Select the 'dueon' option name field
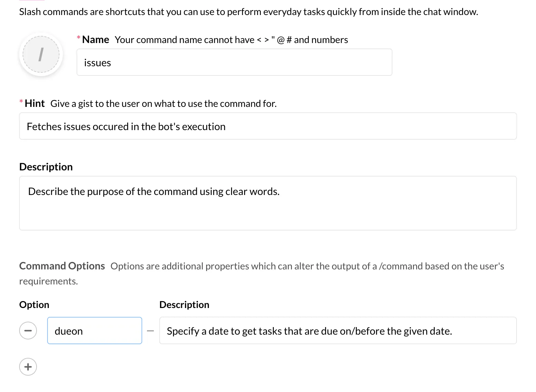 94,331
